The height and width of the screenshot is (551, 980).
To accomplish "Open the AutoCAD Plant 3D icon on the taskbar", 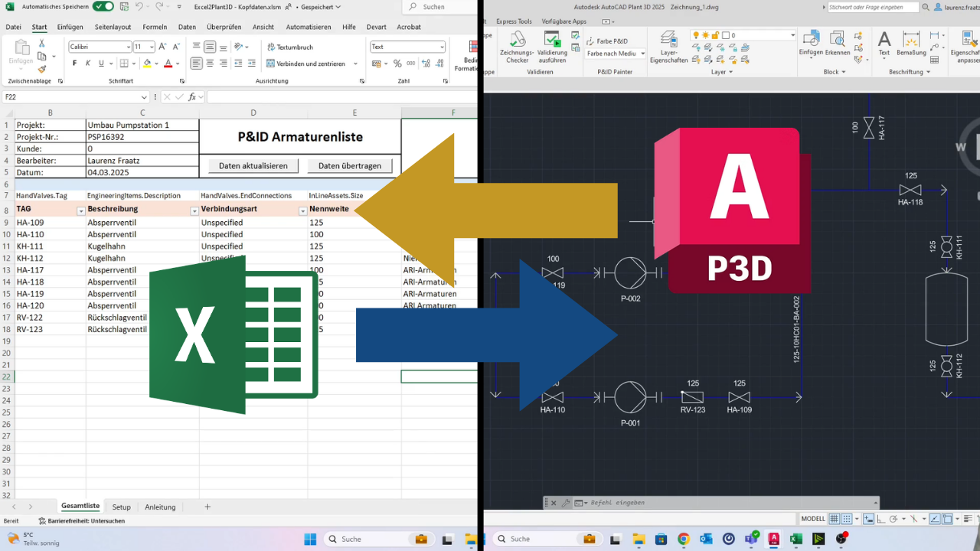I will click(774, 539).
